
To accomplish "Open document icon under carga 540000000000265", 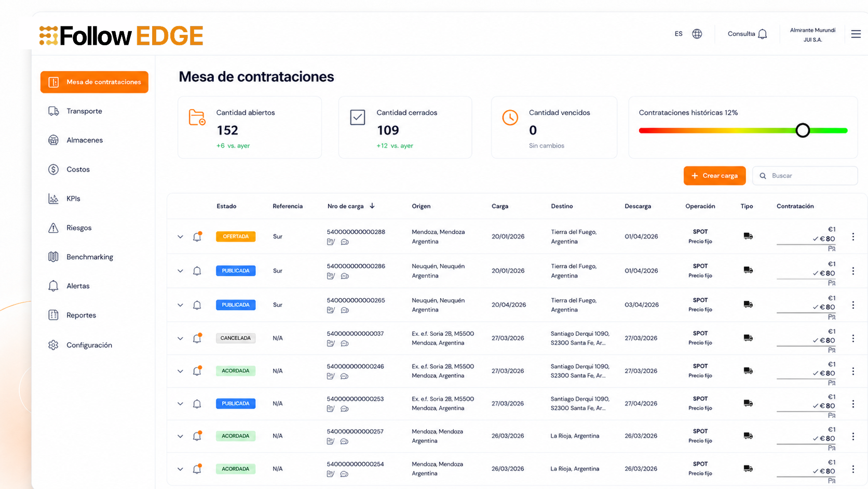I will tap(331, 310).
